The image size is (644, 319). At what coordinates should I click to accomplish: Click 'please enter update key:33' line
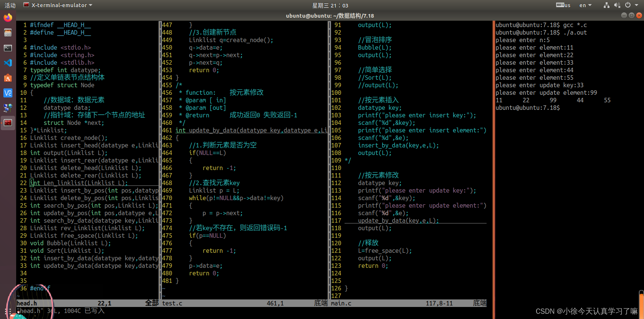[x=540, y=85]
